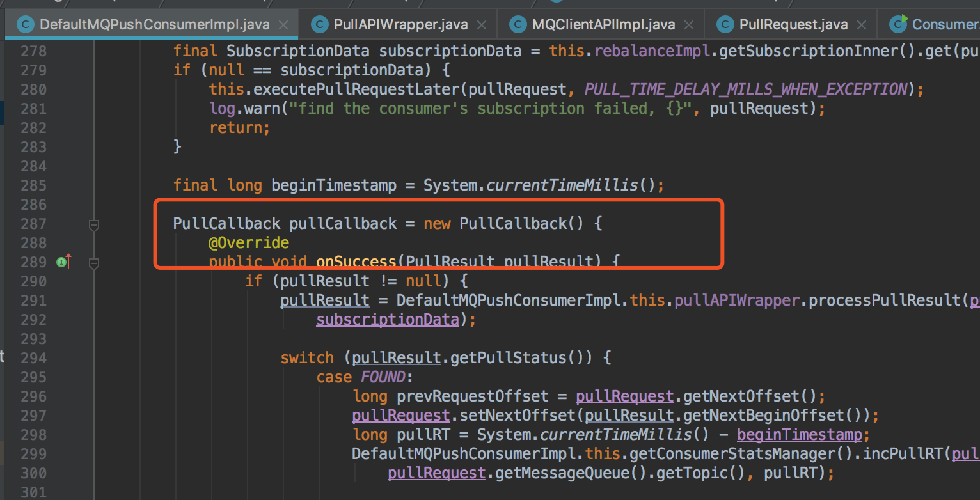Switch to the PullRequest.java tab

click(793, 25)
